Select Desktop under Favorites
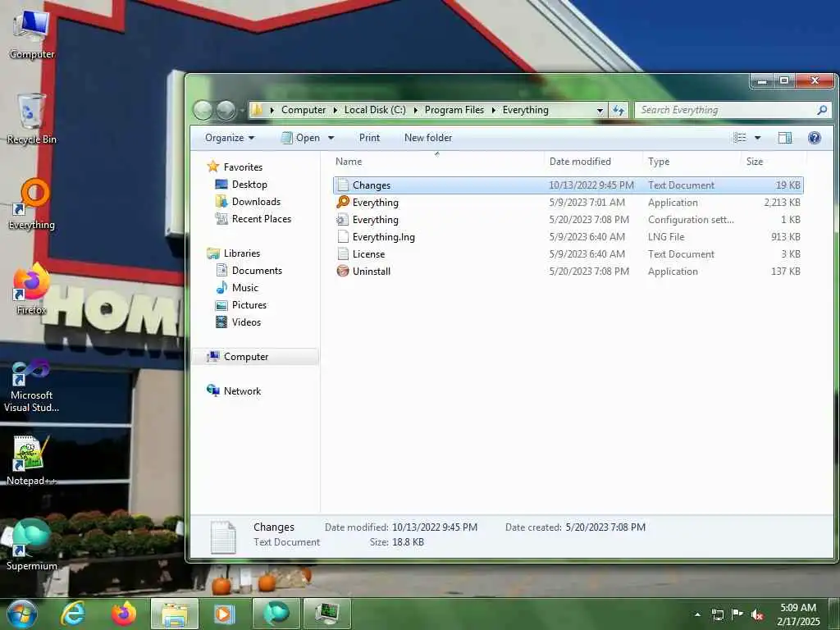840x630 pixels. (x=249, y=185)
